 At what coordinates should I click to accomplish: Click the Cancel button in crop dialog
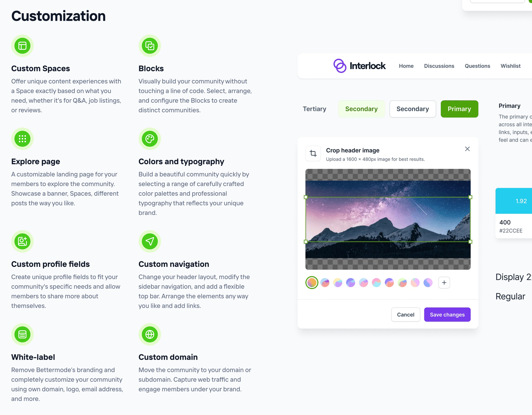[x=405, y=314]
